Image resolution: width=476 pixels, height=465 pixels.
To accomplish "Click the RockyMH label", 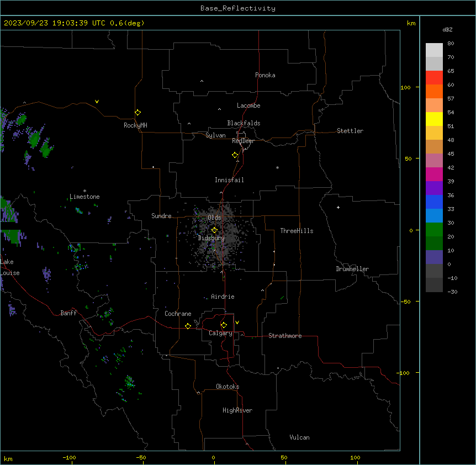I will [x=135, y=125].
